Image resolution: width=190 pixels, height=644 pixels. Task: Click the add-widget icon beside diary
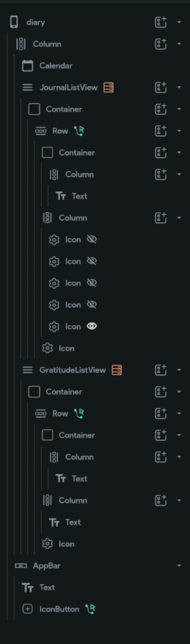(160, 22)
